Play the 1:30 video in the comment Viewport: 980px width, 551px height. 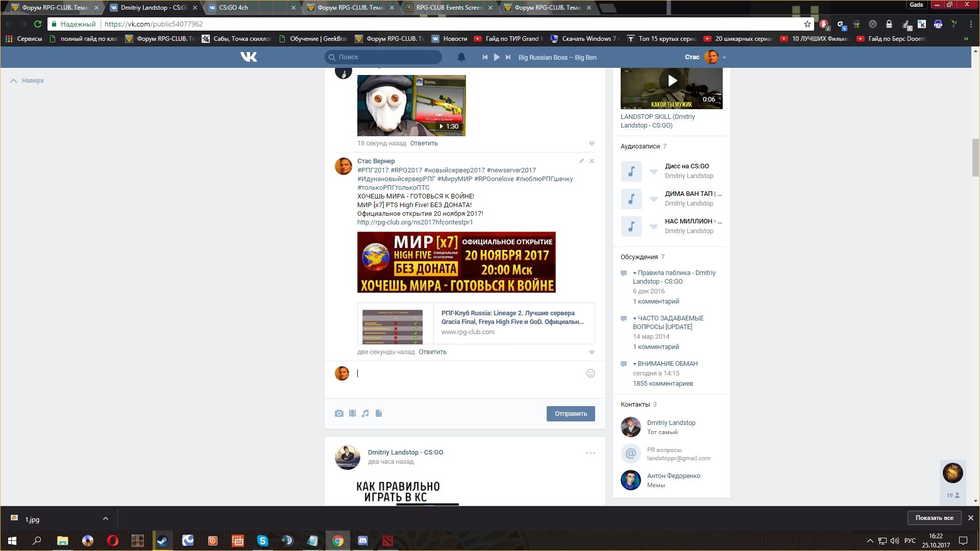tap(411, 106)
